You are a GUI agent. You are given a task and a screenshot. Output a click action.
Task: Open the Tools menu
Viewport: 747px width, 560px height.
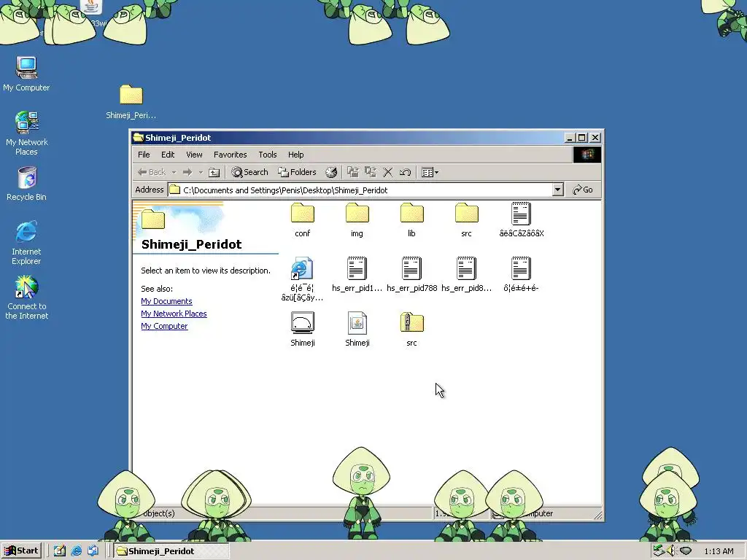tap(267, 155)
